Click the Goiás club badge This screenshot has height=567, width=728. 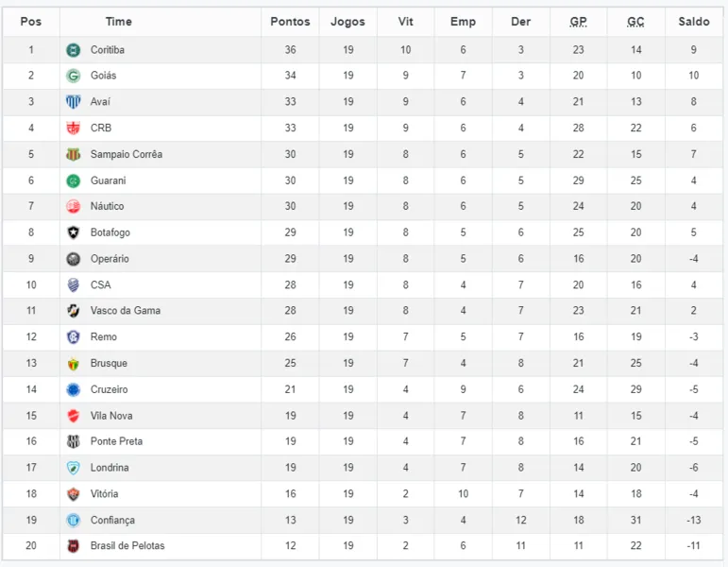[x=74, y=76]
